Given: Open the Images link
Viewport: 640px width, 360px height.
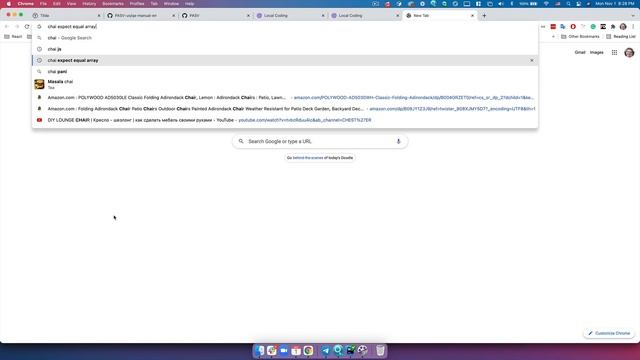Looking at the screenshot, I should [596, 52].
